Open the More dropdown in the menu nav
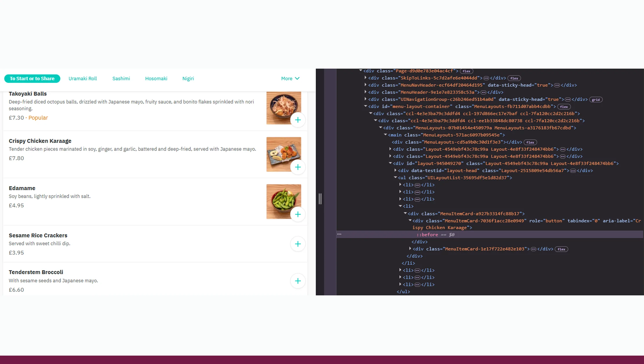The width and height of the screenshot is (644, 364). tap(290, 78)
